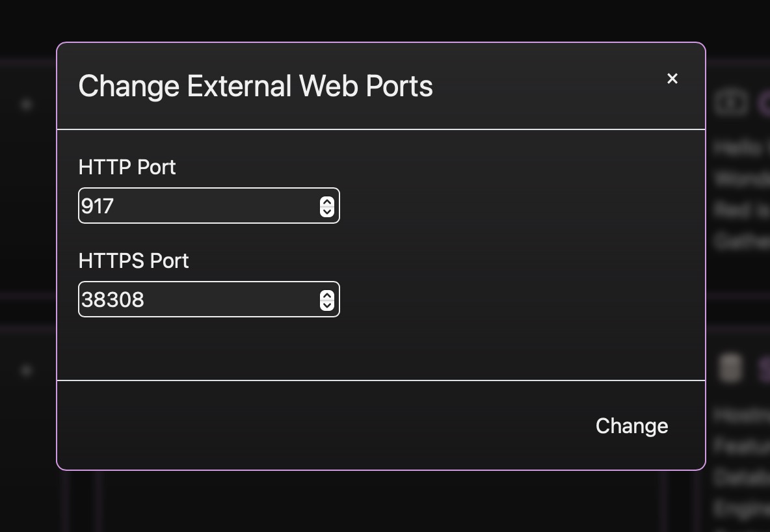Click the HTTP Port spinner control
This screenshot has height=532, width=770.
tap(327, 206)
